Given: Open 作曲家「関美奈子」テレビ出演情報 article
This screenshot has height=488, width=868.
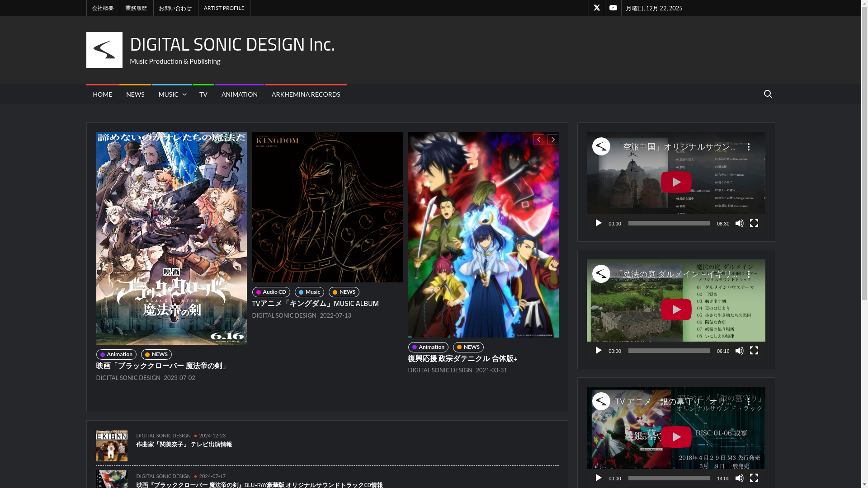Looking at the screenshot, I should (x=184, y=445).
